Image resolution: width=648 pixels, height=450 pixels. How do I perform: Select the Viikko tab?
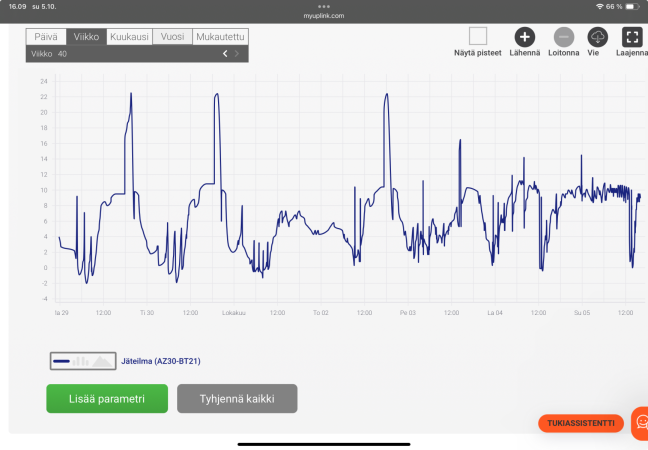click(86, 37)
